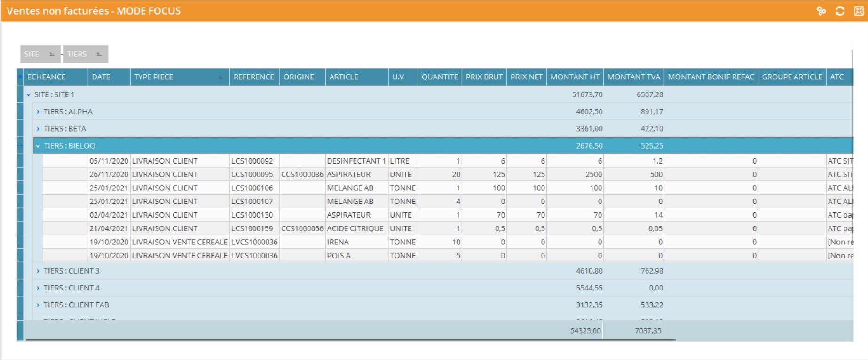Viewport: 868px width, 360px height.
Task: Click the QUANTITE column header
Action: tap(439, 77)
